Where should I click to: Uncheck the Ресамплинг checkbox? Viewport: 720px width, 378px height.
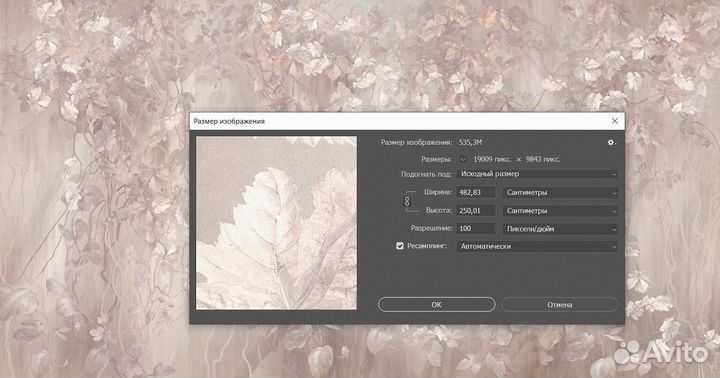point(399,246)
